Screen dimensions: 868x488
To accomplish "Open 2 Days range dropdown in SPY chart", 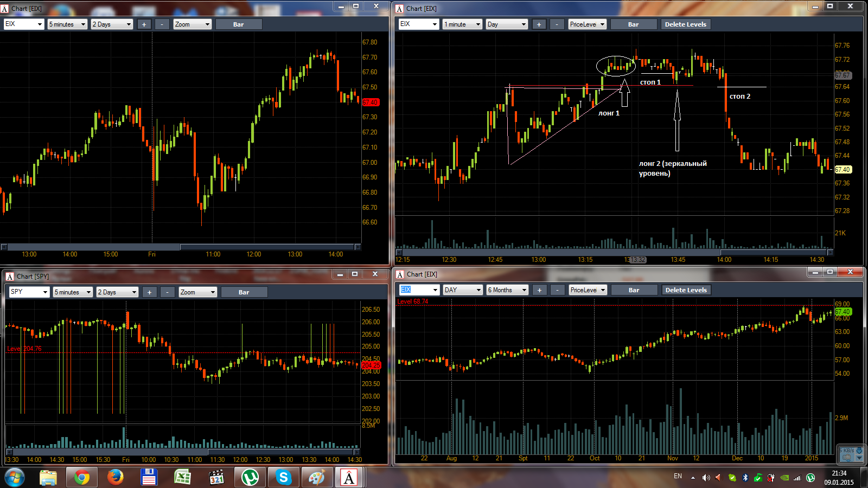I will coord(117,292).
